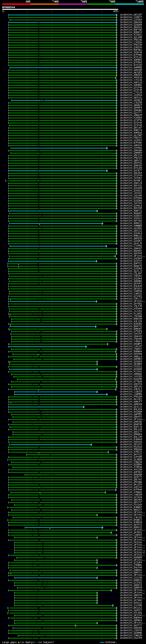Select label UniRef100_Q0CR77
Image resolution: width=146 pixels, height=644 pixels.
point(131,170)
